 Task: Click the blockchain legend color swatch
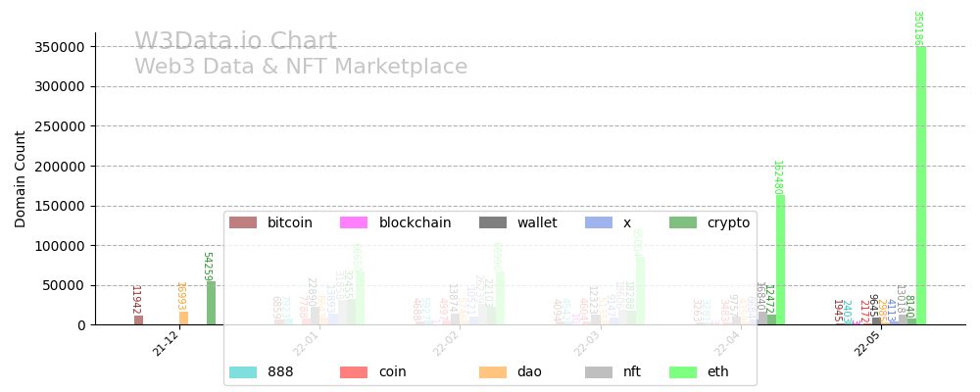353,222
